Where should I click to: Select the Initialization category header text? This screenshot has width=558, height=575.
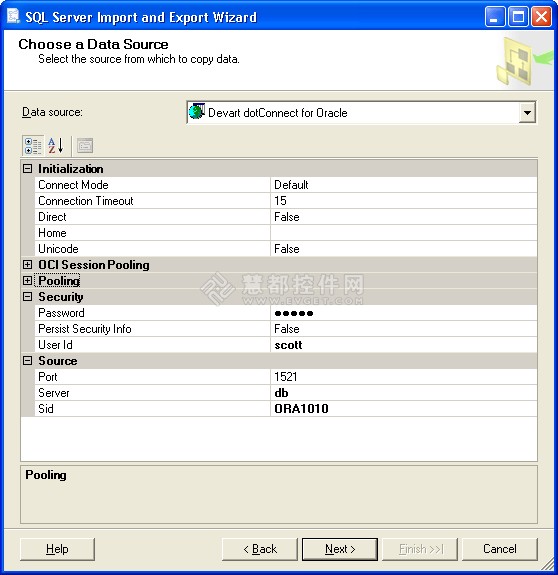[71, 169]
